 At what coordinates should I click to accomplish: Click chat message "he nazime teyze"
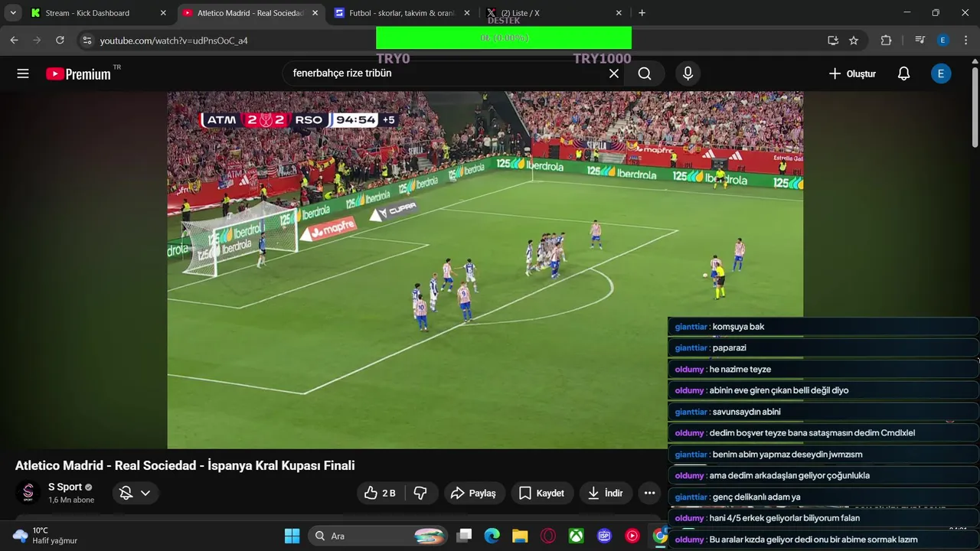(740, 369)
